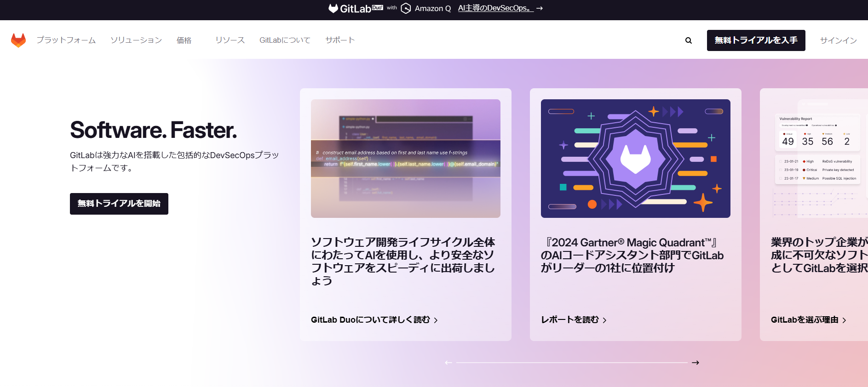Click card title ソフトウェア開発ライフサイクル全体
The image size is (868, 387).
[403, 262]
